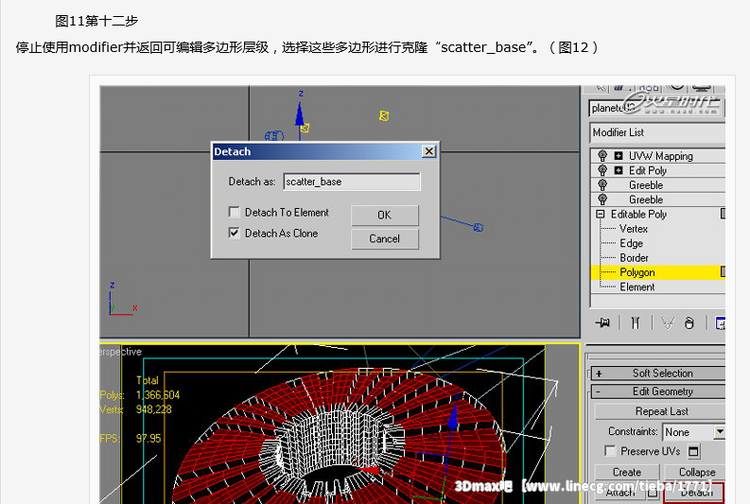Expand Edit Poly modifier plus box
Image resolution: width=750 pixels, height=504 pixels.
tap(618, 170)
